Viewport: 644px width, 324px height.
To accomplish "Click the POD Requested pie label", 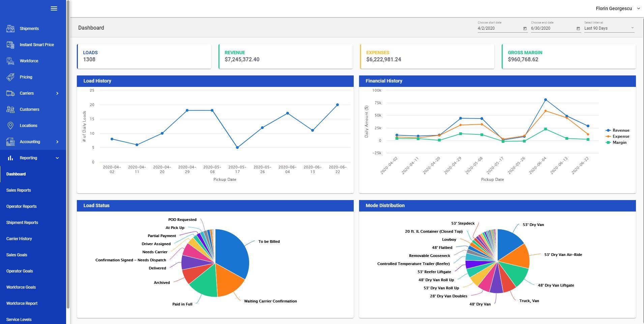I will (182, 220).
